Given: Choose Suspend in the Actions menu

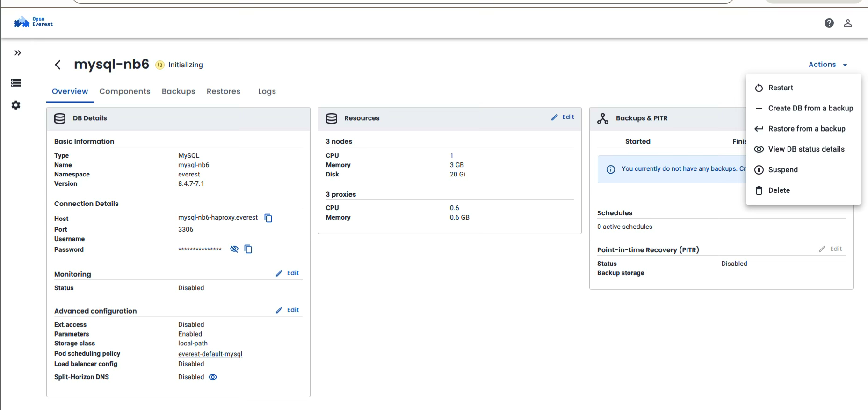Looking at the screenshot, I should (782, 170).
